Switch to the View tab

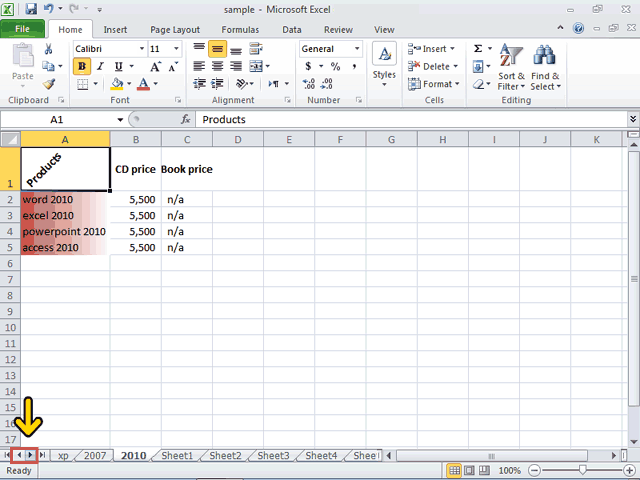pyautogui.click(x=384, y=30)
